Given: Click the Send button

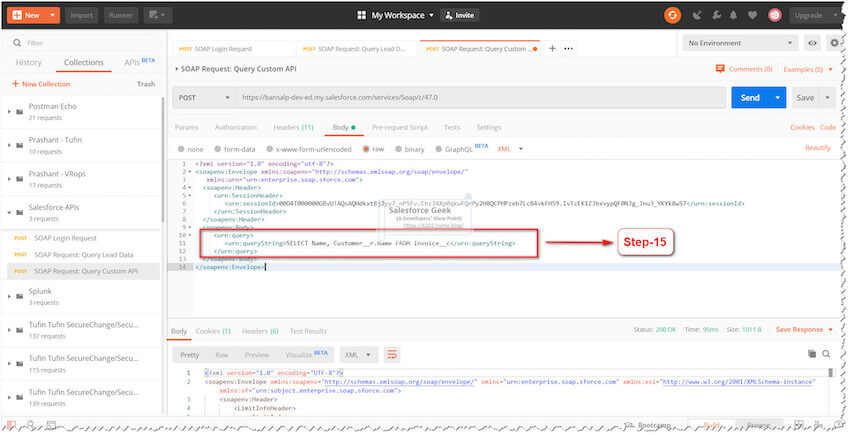Looking at the screenshot, I should click(x=750, y=98).
